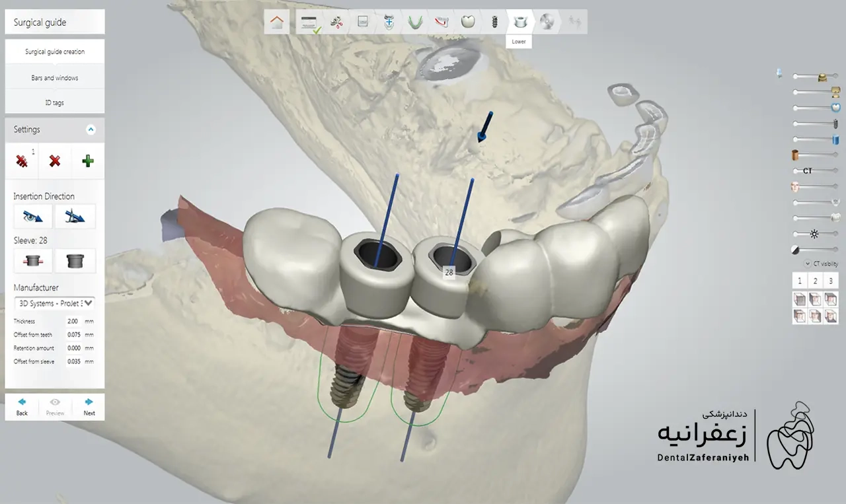Open the Surgical guide creation tab
The height and width of the screenshot is (504, 846).
tap(55, 52)
